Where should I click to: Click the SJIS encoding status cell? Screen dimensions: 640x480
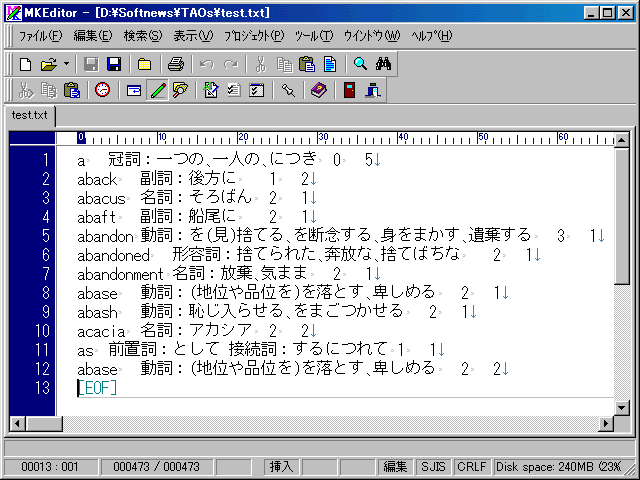click(433, 467)
